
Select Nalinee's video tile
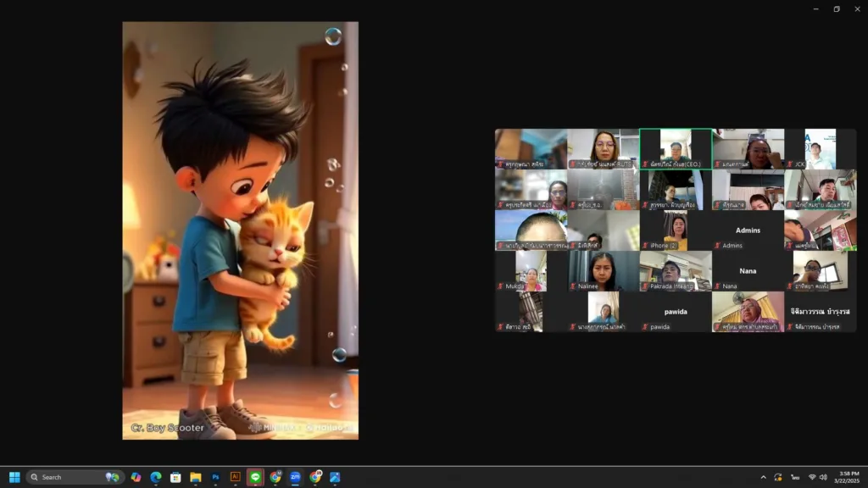[x=603, y=270]
